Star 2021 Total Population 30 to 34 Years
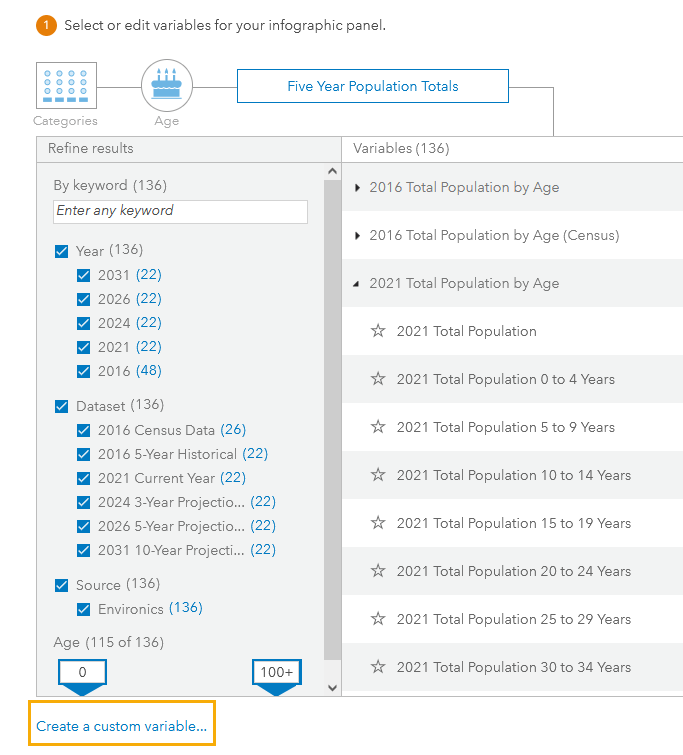This screenshot has width=683, height=755. pos(378,667)
